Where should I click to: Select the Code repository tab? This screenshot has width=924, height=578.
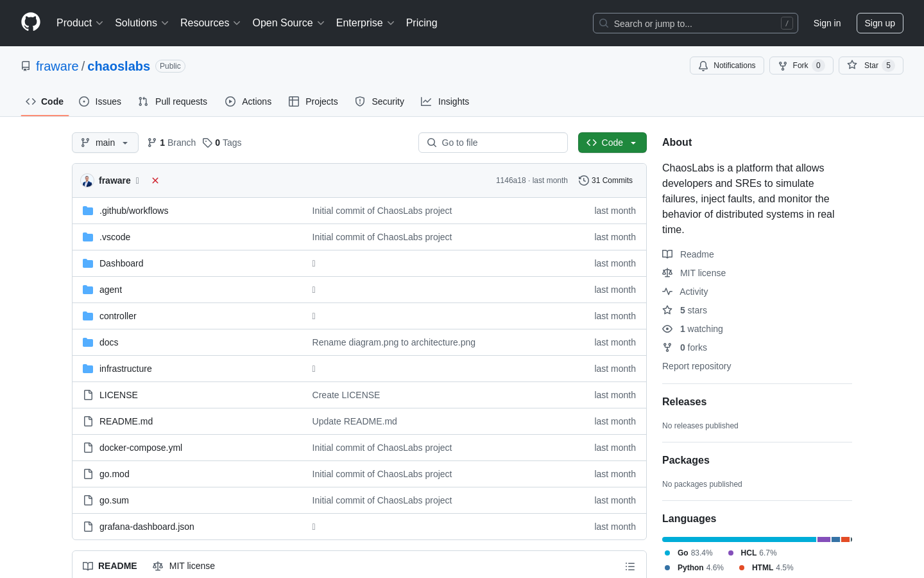pyautogui.click(x=45, y=101)
